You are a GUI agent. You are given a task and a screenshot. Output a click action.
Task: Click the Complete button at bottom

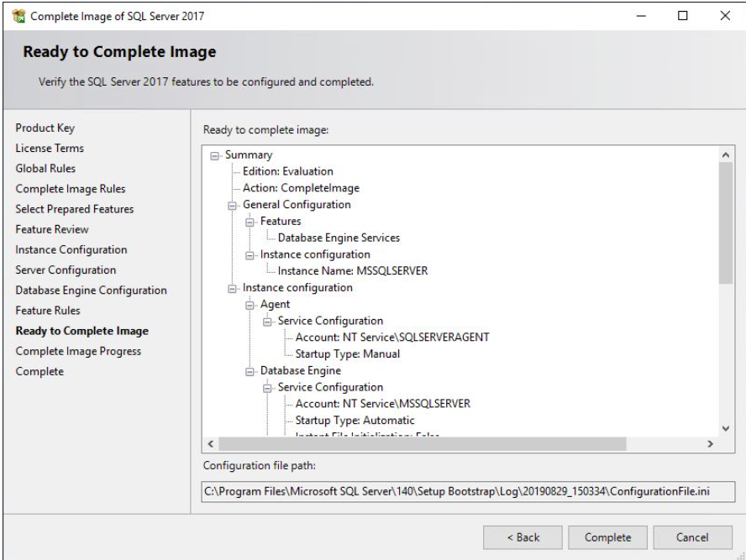(x=607, y=537)
